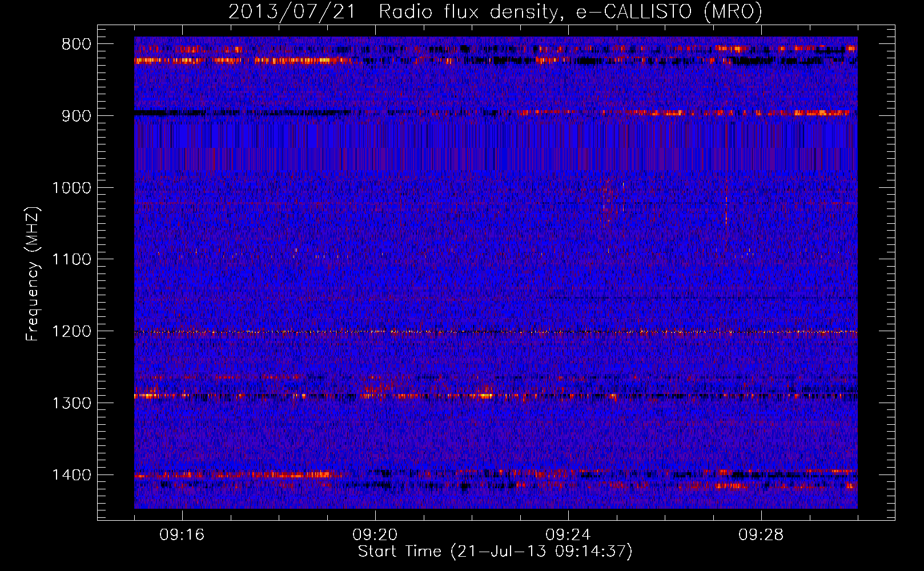Click the red burst feature near 1000 MHz
Image resolution: width=924 pixels, height=571 pixels.
610,203
